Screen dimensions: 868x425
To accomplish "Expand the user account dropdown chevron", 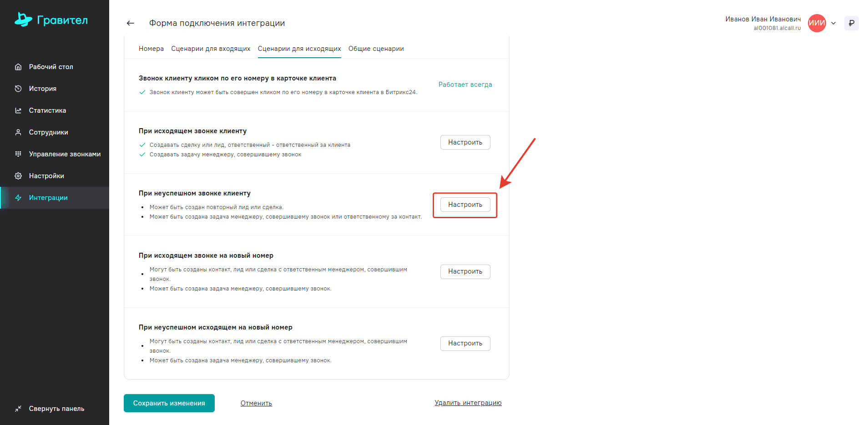I will tap(833, 23).
